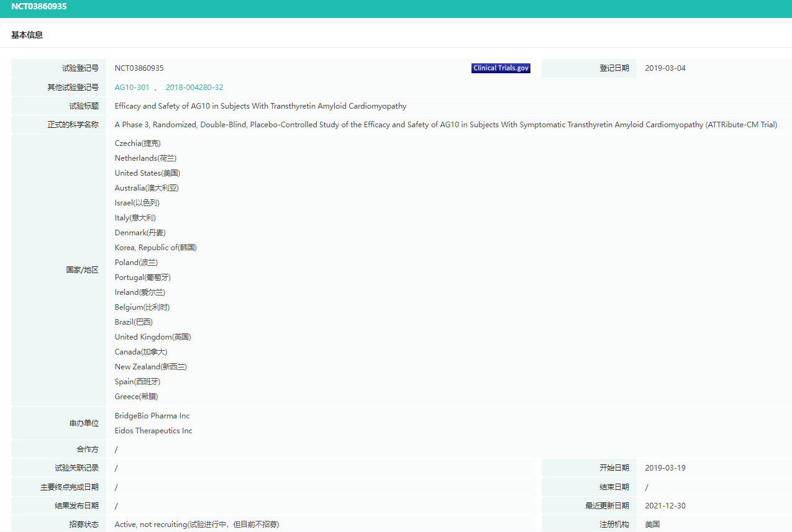Click the 注册机构 value 美国
This screenshot has height=532, width=792.
pos(652,525)
